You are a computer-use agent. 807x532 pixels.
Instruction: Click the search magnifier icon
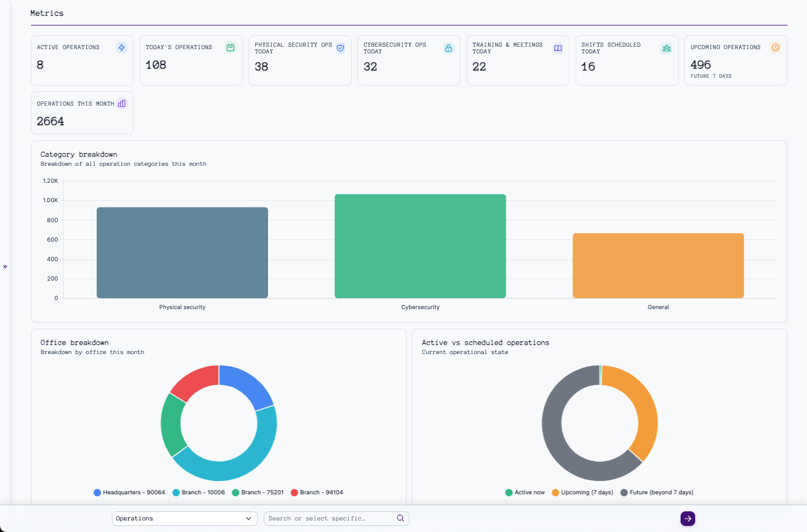[400, 518]
